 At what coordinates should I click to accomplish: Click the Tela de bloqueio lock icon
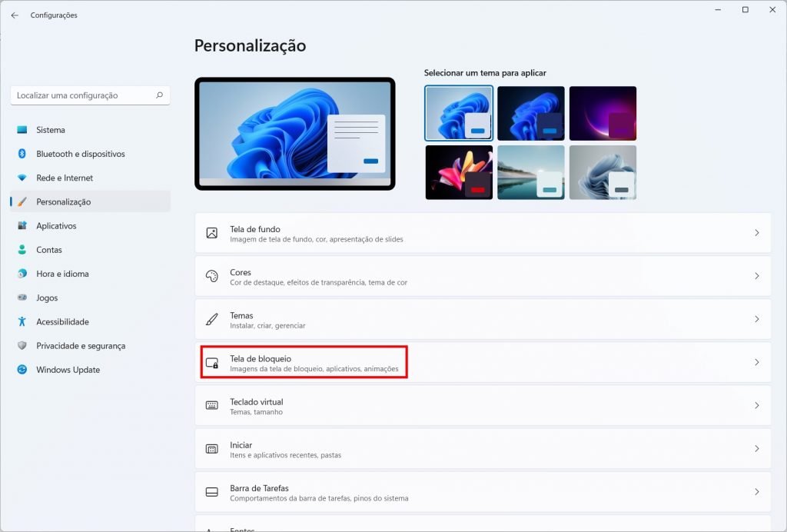coord(212,362)
